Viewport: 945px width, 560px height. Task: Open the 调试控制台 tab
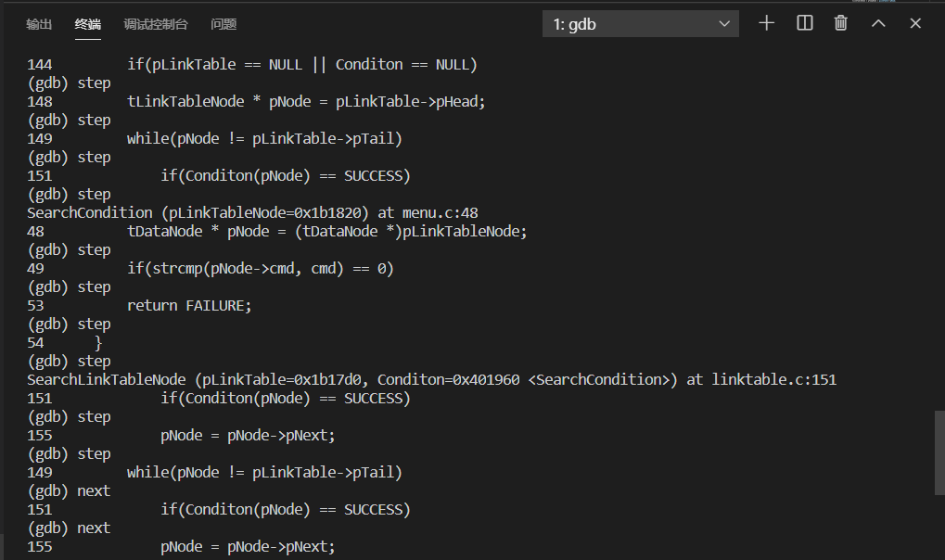[156, 25]
